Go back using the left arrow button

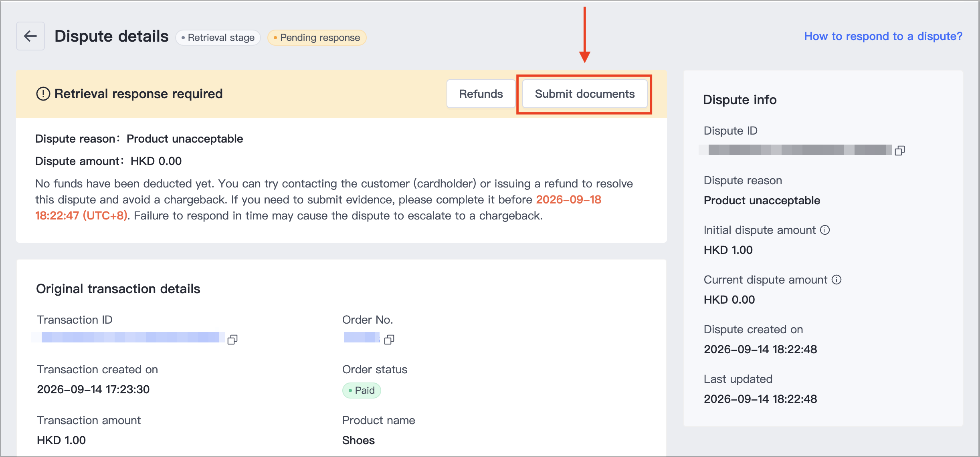click(x=30, y=36)
